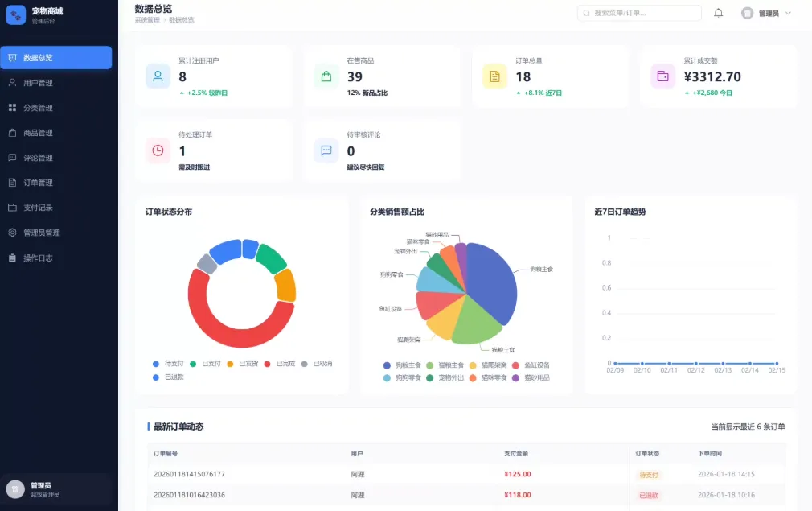Click the user icon on 累计注册用户 card

(158, 76)
